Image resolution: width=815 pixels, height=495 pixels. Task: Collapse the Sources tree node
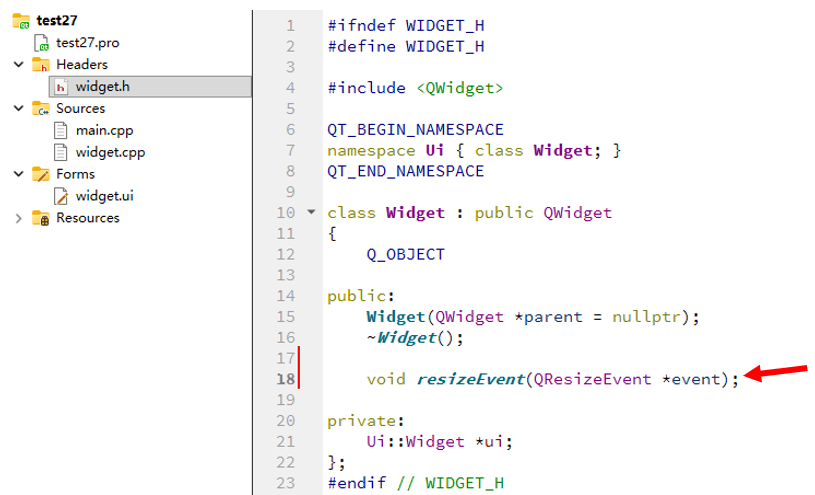click(x=19, y=108)
